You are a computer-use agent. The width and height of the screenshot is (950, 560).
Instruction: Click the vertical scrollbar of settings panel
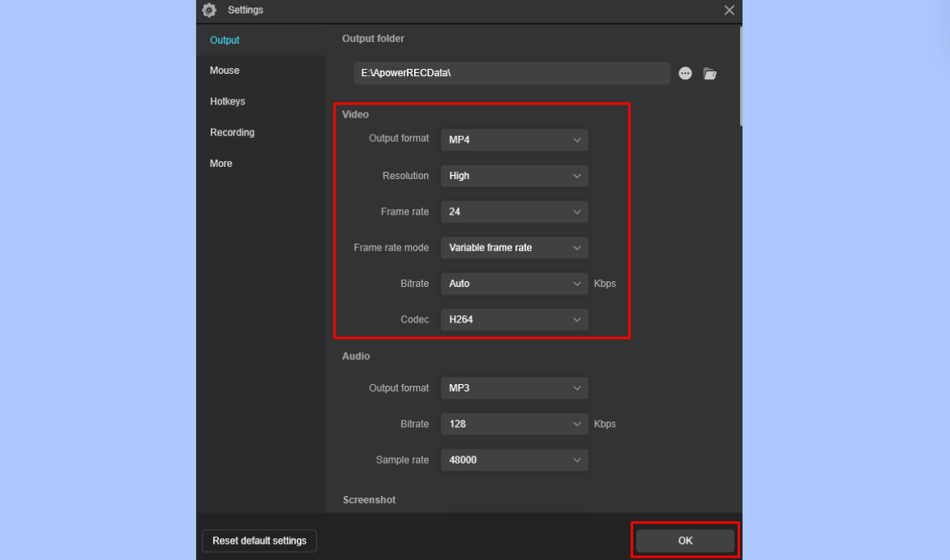coord(740,75)
